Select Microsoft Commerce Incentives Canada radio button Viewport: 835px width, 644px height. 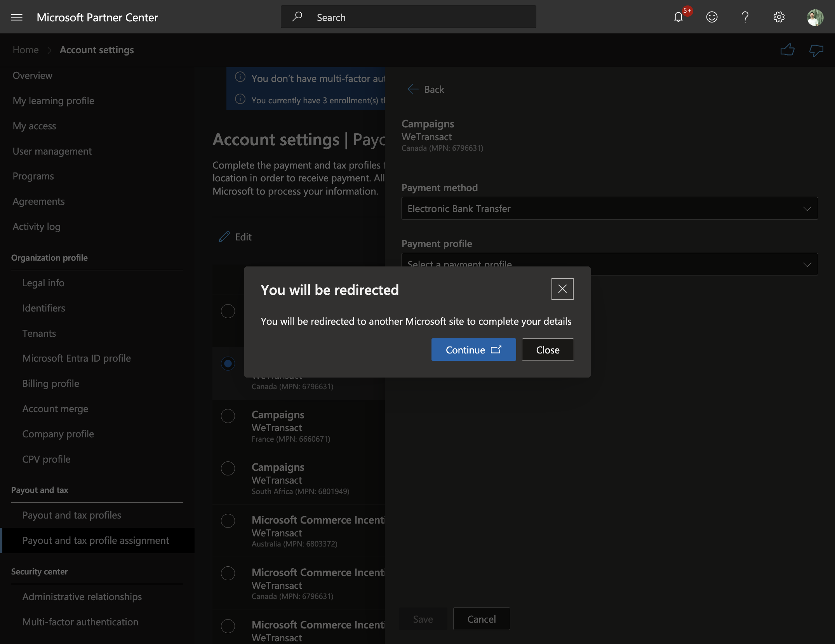(228, 573)
